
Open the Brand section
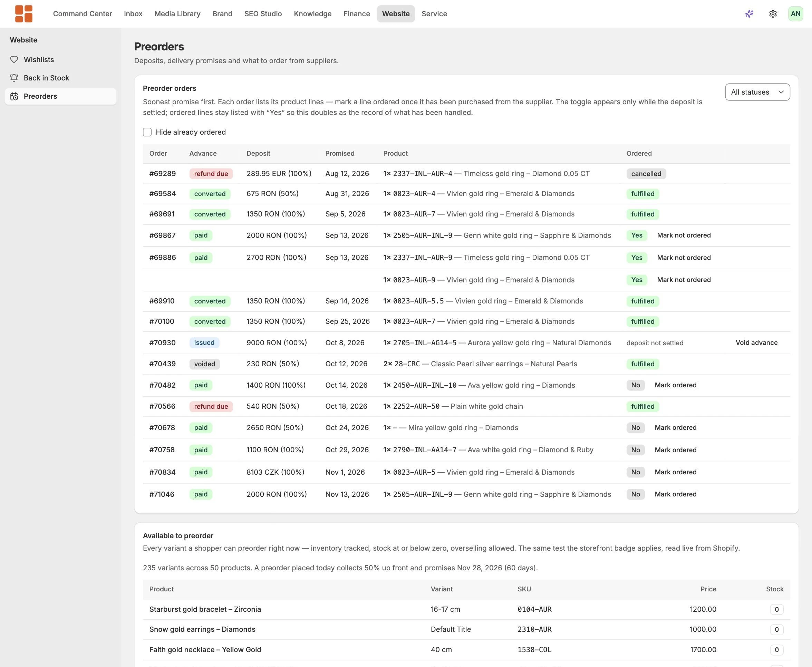point(222,14)
